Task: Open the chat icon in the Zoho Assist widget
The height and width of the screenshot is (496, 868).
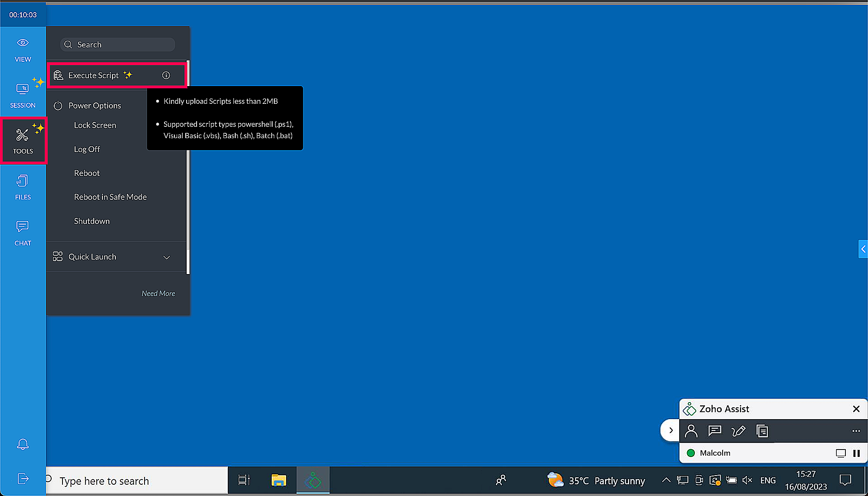Action: 714,431
